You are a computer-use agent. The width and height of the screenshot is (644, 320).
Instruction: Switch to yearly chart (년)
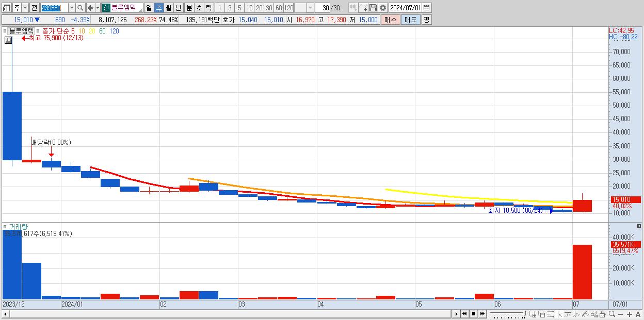tap(178, 8)
